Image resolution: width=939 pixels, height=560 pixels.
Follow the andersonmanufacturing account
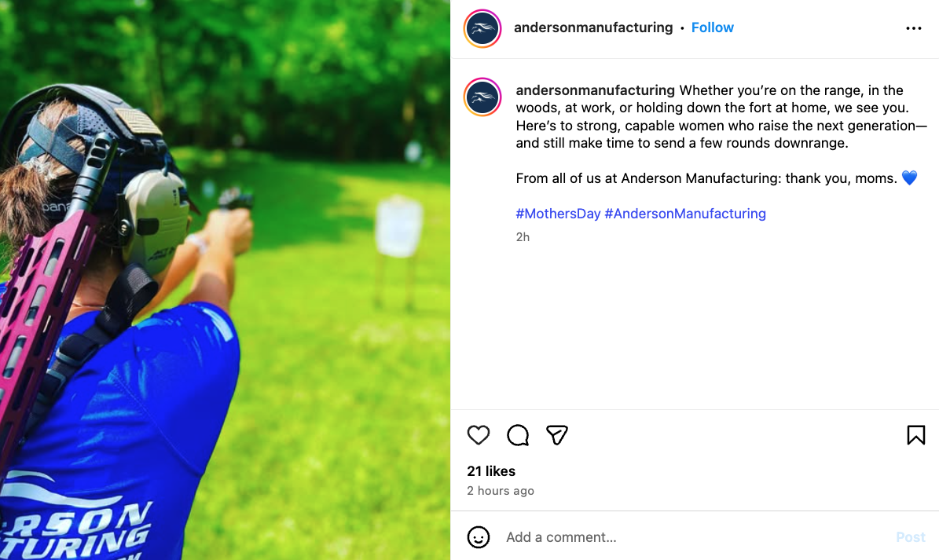tap(712, 27)
